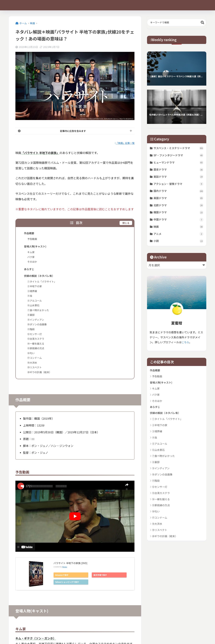Viewport: 215px width, 644px height.
Task: Jump to ⑱大洪水 in sidebar contents
Action: point(157,524)
